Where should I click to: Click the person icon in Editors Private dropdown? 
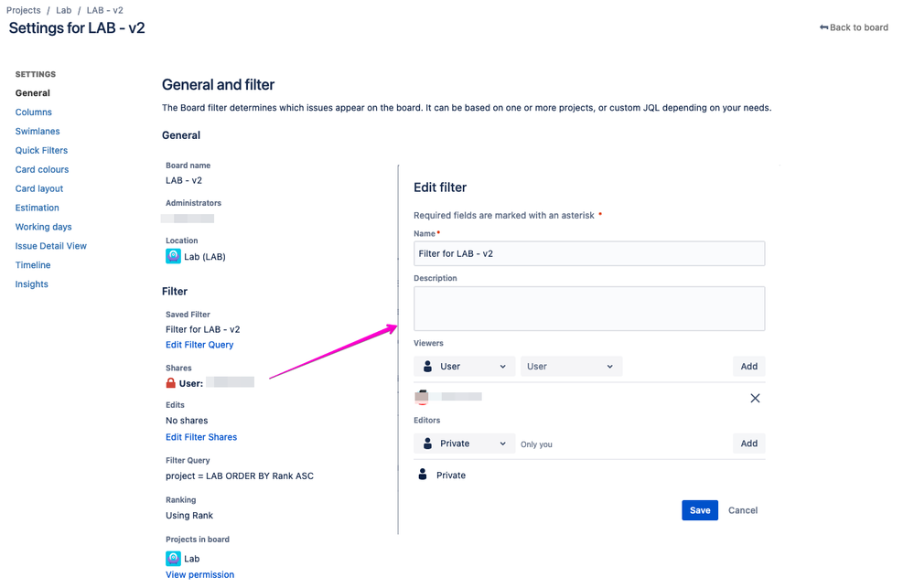[x=427, y=444]
